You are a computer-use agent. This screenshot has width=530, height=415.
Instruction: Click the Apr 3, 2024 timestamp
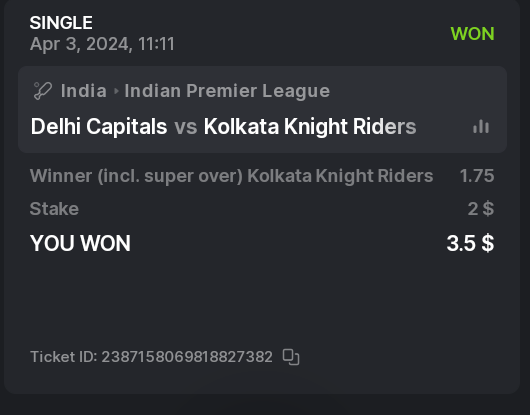(x=102, y=44)
